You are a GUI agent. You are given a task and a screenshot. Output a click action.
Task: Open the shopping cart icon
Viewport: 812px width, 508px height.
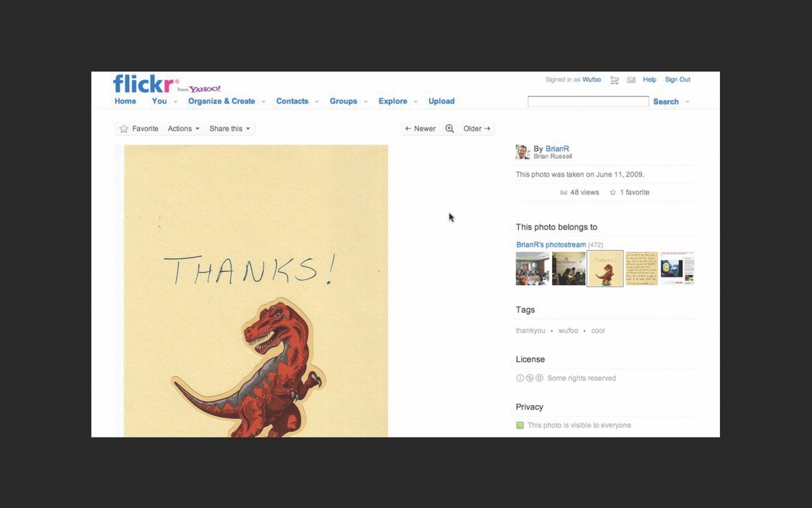tap(614, 80)
